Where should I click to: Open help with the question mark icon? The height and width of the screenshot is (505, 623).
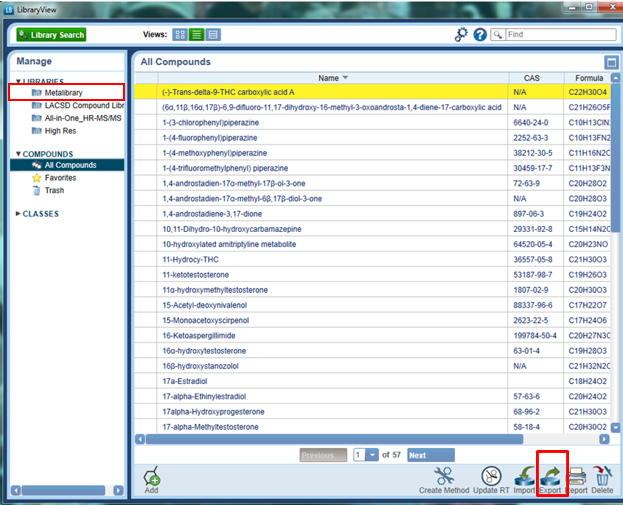click(x=480, y=34)
